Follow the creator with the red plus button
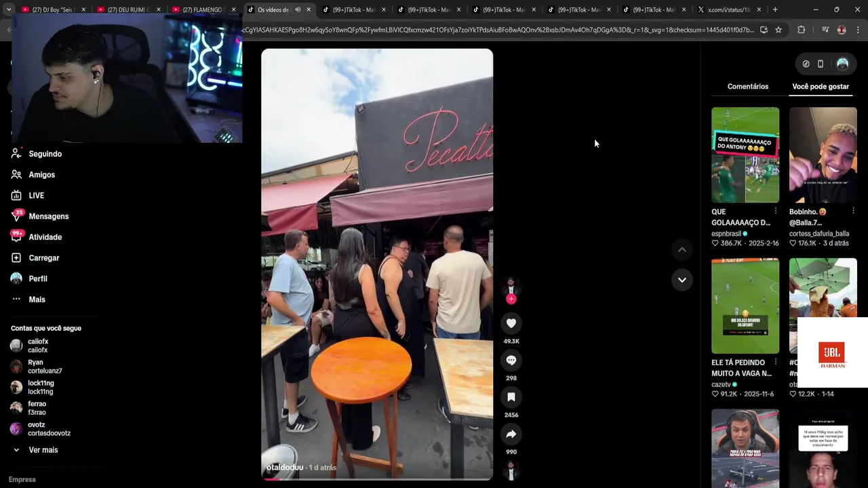The image size is (868, 488). pos(511,299)
